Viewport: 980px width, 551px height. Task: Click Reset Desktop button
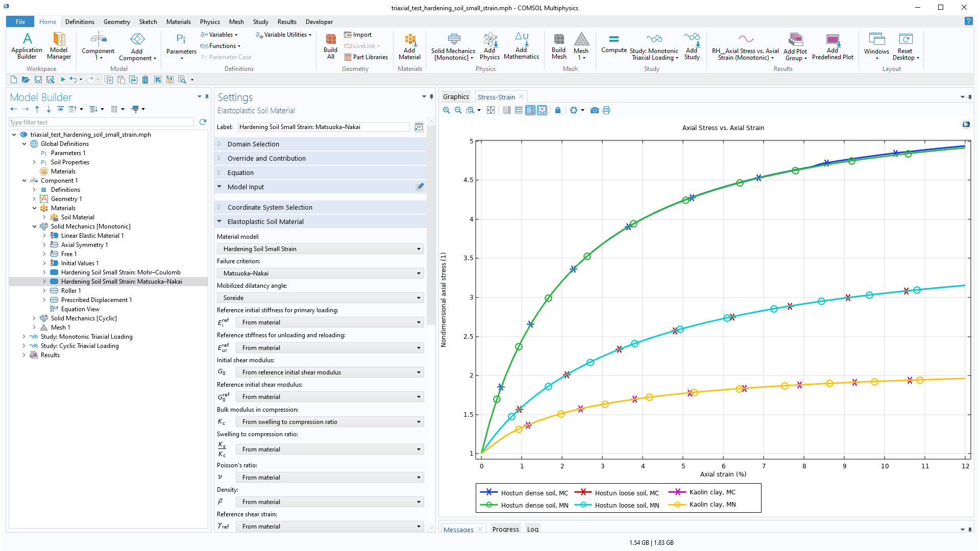905,46
